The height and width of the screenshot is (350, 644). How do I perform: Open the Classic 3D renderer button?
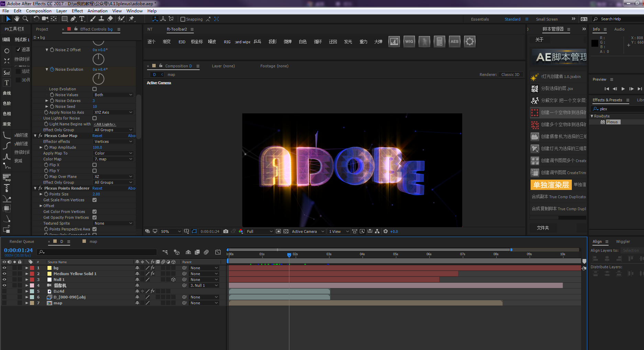click(510, 75)
